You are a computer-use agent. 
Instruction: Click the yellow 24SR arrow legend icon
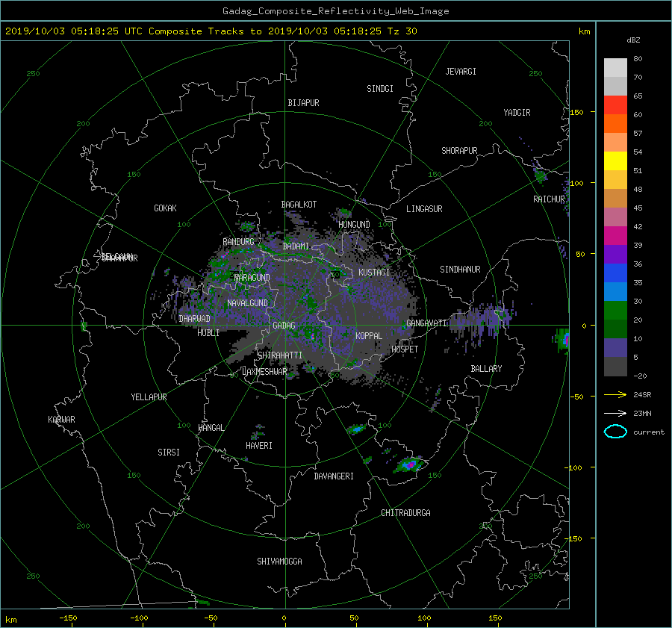[615, 394]
